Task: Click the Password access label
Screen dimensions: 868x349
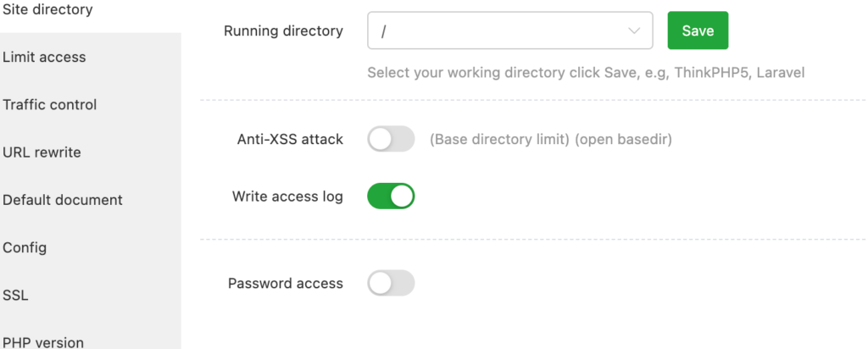Action: coord(286,283)
